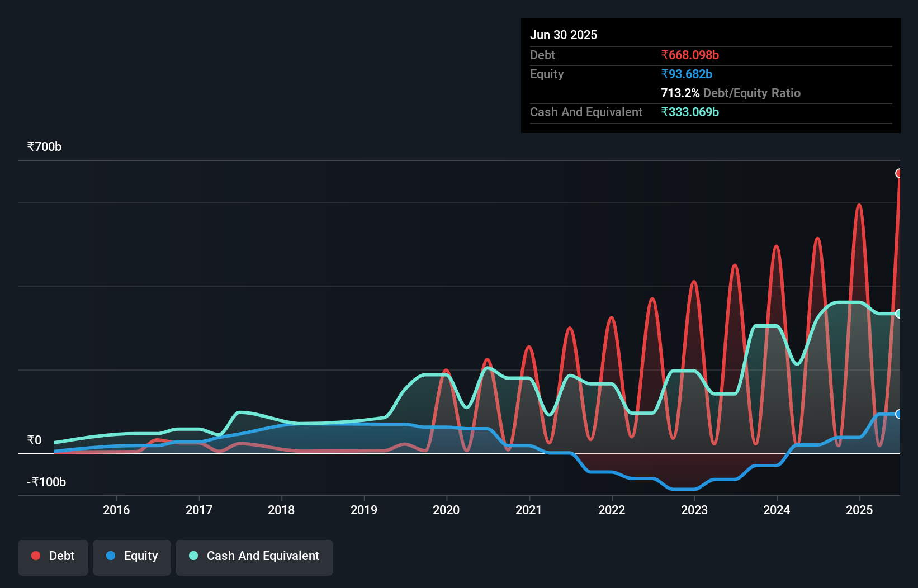The image size is (918, 588).
Task: Toggle the Cash And Equivalent series visibility
Action: (254, 557)
